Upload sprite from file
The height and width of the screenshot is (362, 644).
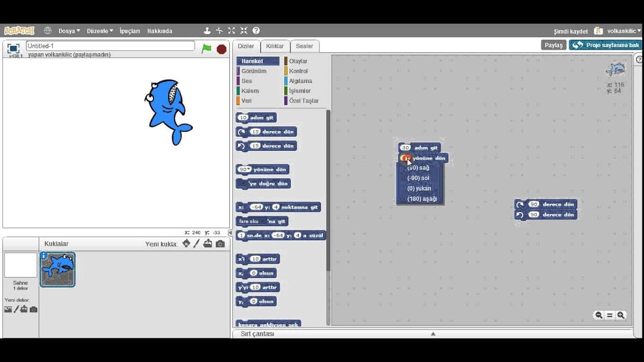coord(208,244)
